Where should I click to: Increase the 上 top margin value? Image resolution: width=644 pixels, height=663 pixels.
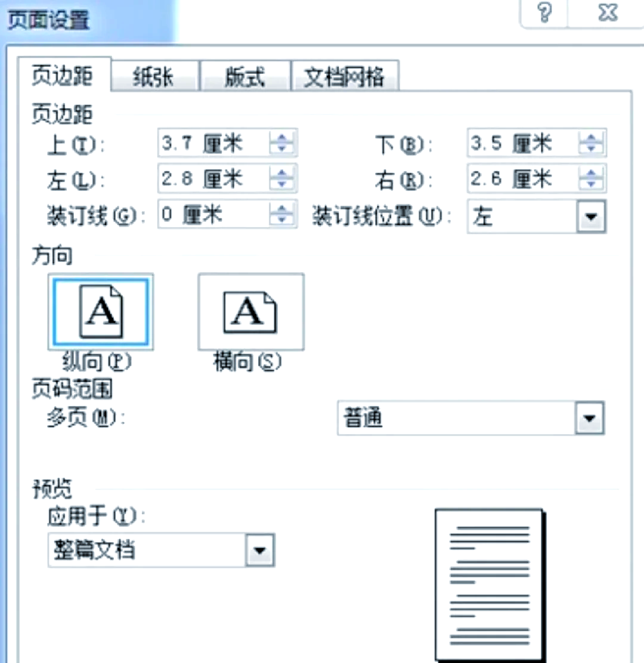point(281,137)
